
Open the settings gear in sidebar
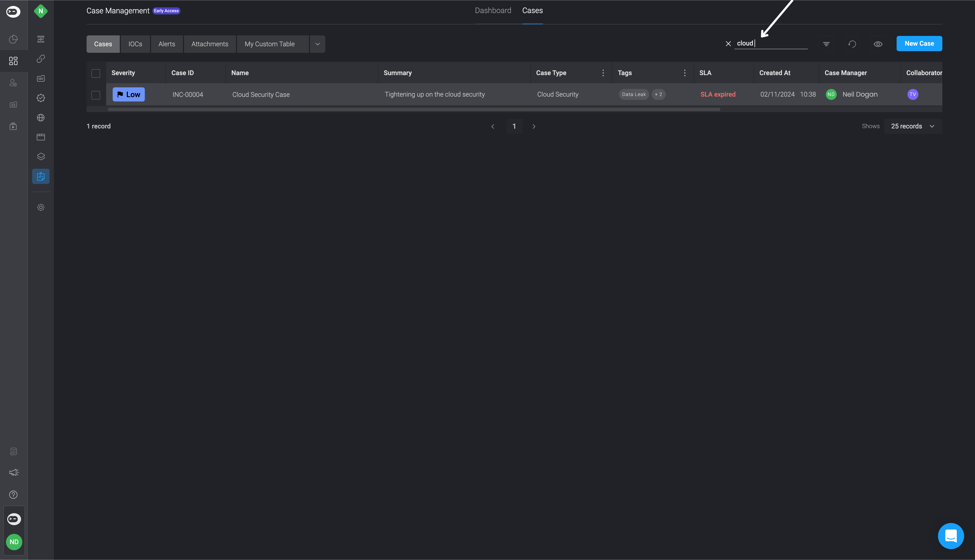(41, 207)
